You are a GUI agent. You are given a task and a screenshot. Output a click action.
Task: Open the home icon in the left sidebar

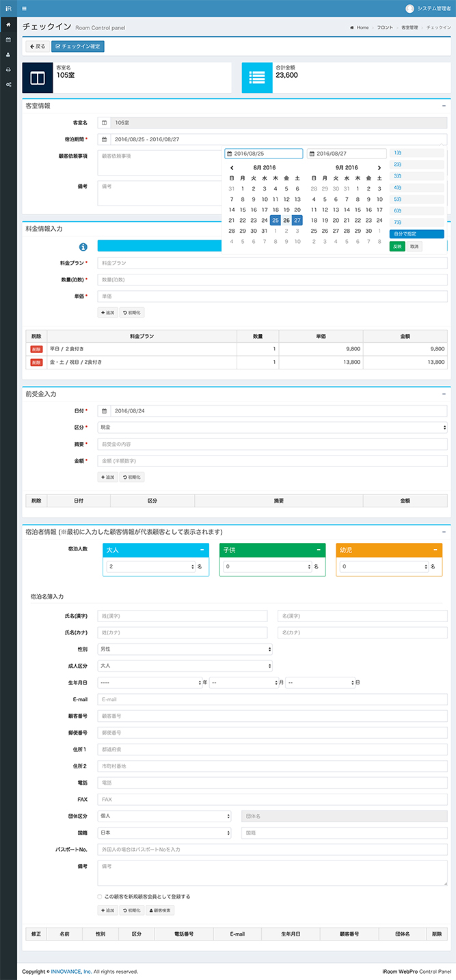coord(8,25)
